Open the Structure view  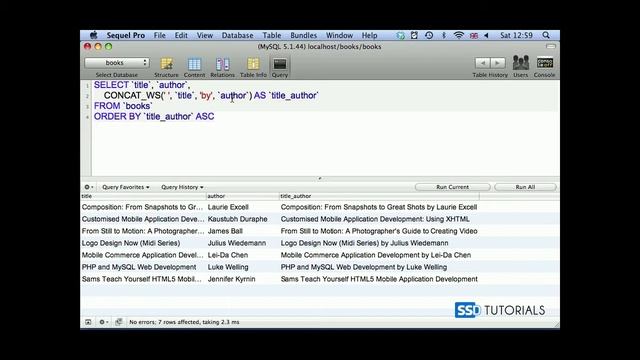pyautogui.click(x=166, y=67)
